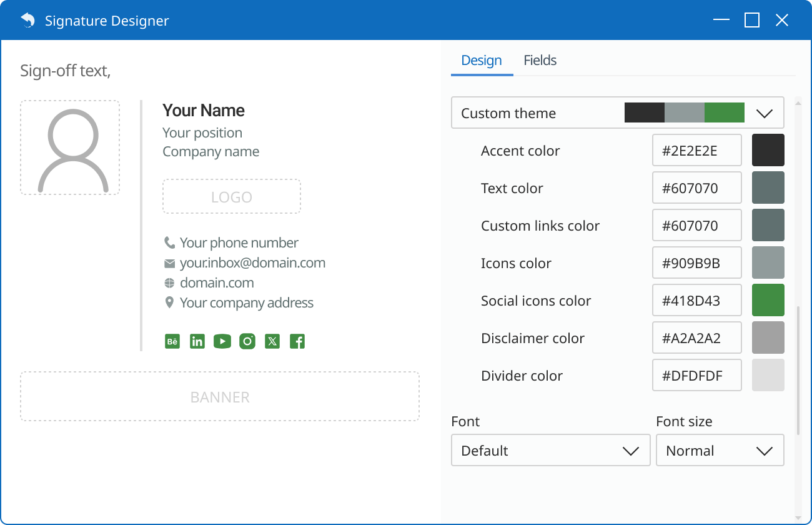Click the location pin icon by the address
This screenshot has height=525, width=812.
click(169, 302)
